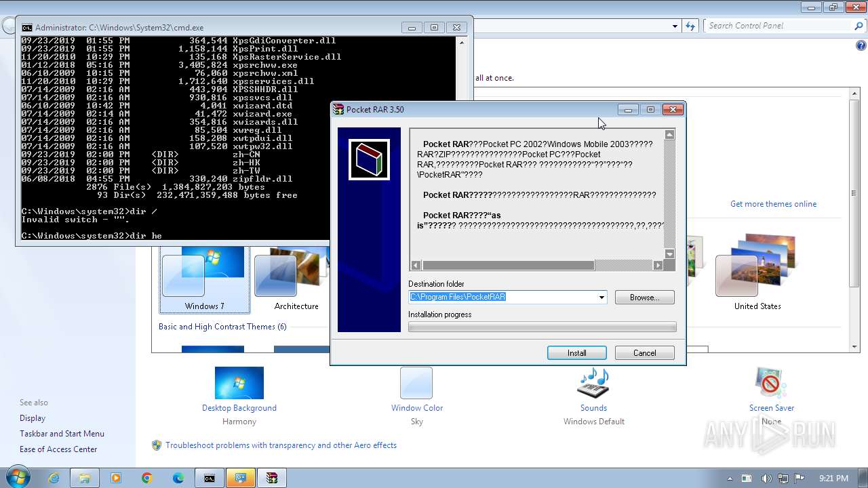Select the Architecture theme thumbnail
Viewport: 868px width, 488px height.
coord(296,279)
